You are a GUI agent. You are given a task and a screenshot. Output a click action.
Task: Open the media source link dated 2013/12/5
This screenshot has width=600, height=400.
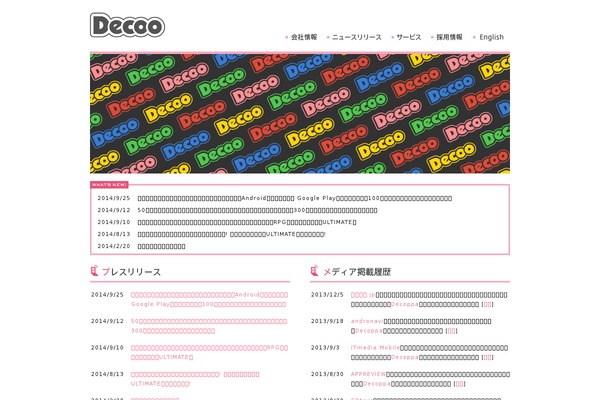pyautogui.click(x=363, y=295)
